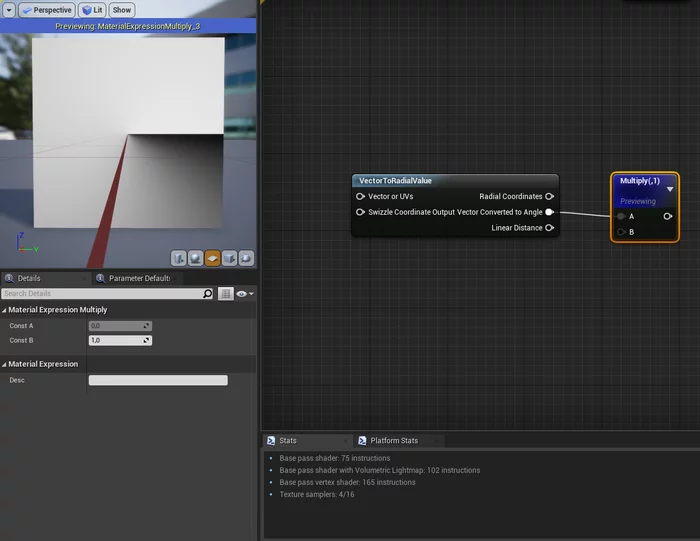Click the Vector or UVs input pin
This screenshot has height=541, width=700.
[360, 196]
